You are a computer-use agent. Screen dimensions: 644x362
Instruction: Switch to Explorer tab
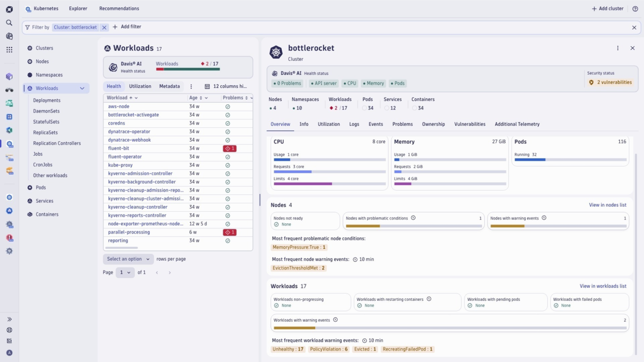tap(78, 8)
